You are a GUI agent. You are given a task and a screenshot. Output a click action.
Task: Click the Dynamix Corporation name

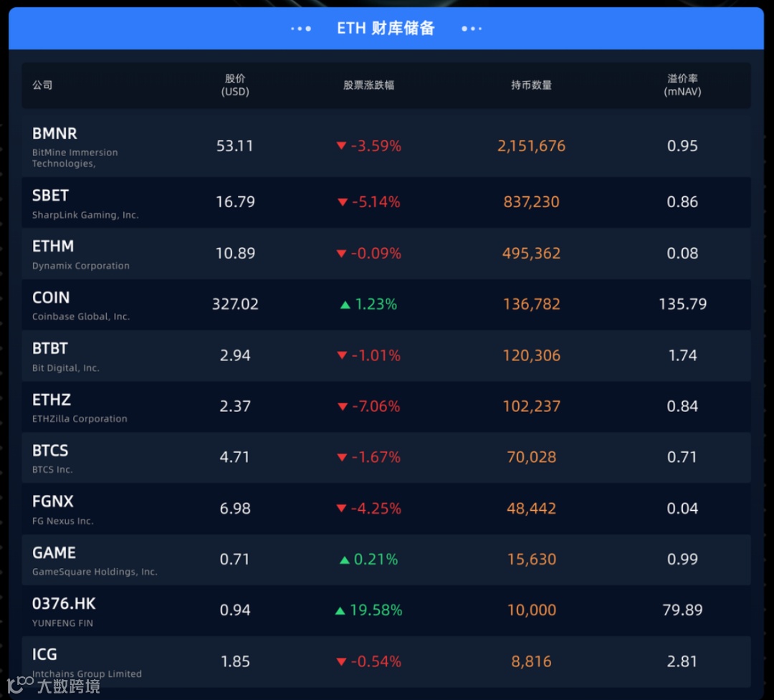(81, 266)
